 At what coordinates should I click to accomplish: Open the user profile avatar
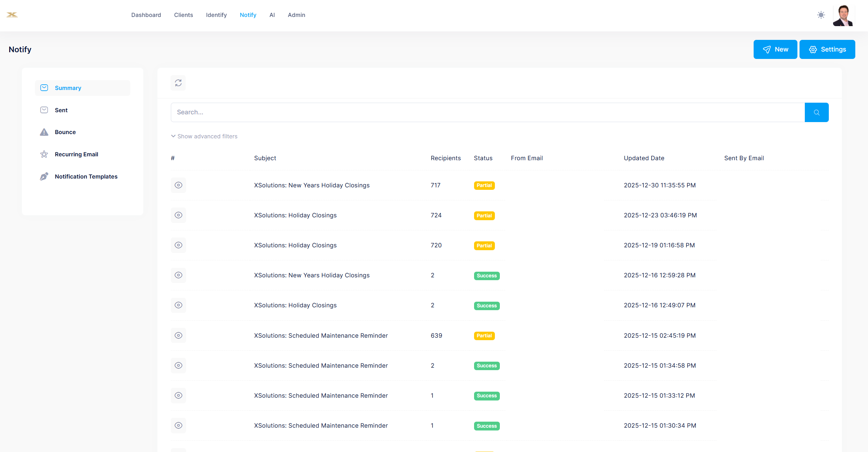point(843,16)
